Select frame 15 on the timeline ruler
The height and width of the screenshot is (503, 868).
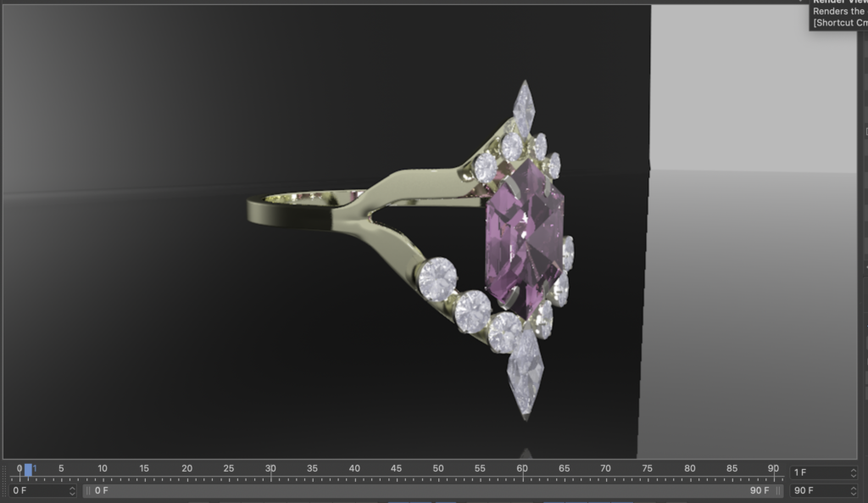(x=144, y=471)
